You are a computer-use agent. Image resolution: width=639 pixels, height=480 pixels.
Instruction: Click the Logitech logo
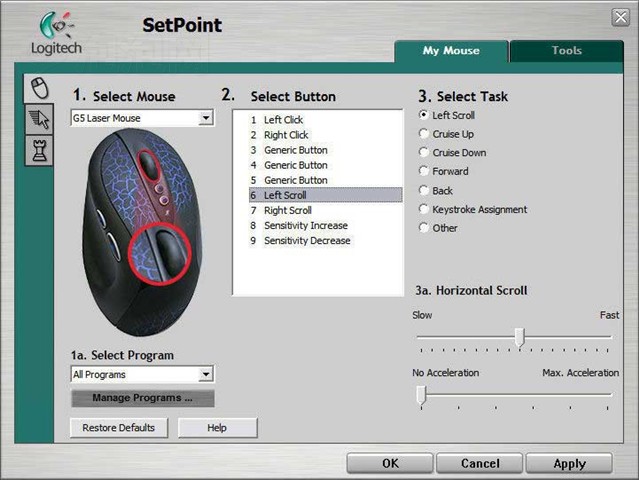click(x=56, y=33)
